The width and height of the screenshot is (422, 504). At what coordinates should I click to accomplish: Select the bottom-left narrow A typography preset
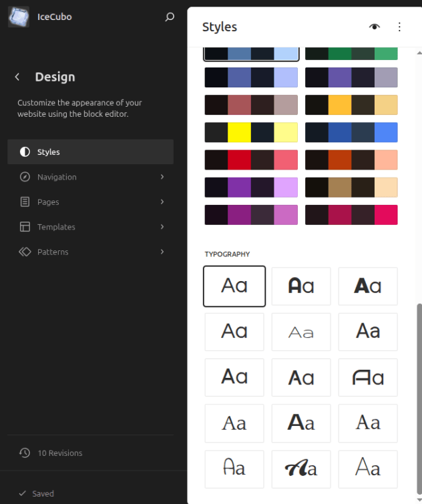[x=234, y=469]
